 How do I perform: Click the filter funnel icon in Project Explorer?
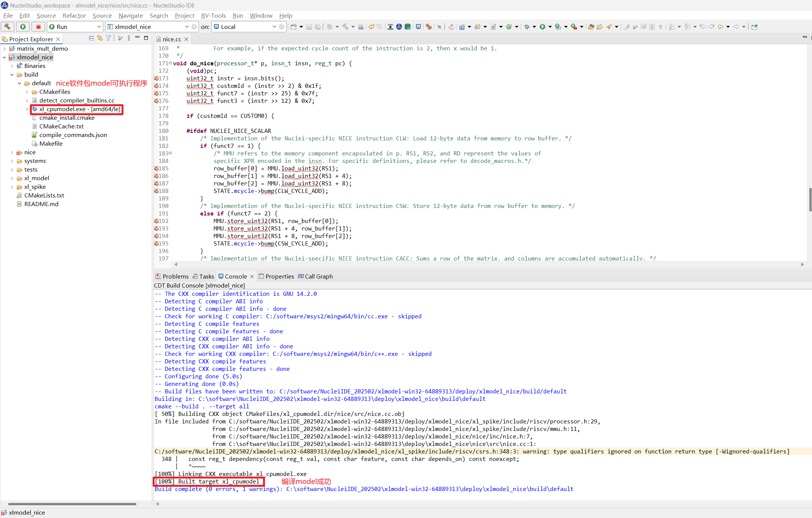point(108,38)
